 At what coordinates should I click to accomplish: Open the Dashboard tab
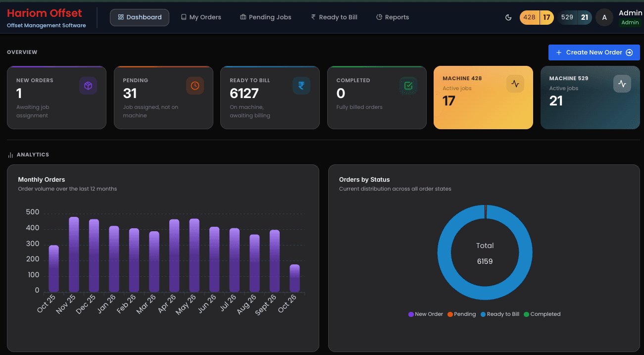tap(140, 17)
